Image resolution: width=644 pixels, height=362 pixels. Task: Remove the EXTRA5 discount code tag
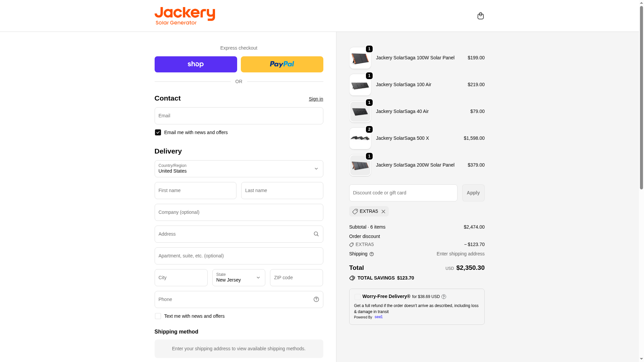383,212
